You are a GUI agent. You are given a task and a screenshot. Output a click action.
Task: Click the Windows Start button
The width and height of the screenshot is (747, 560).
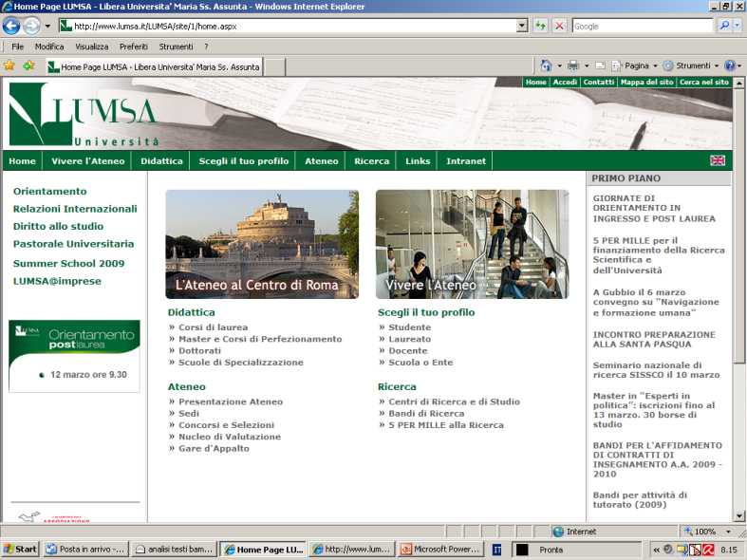pos(20,549)
